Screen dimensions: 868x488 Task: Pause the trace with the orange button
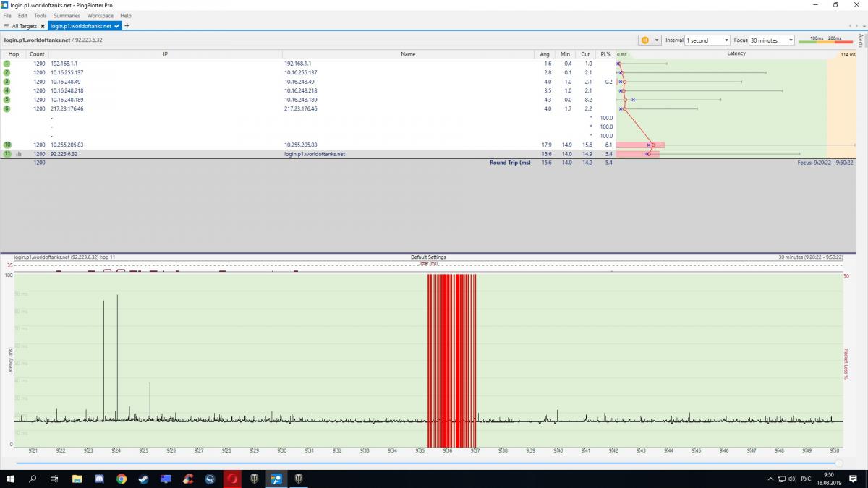point(644,40)
